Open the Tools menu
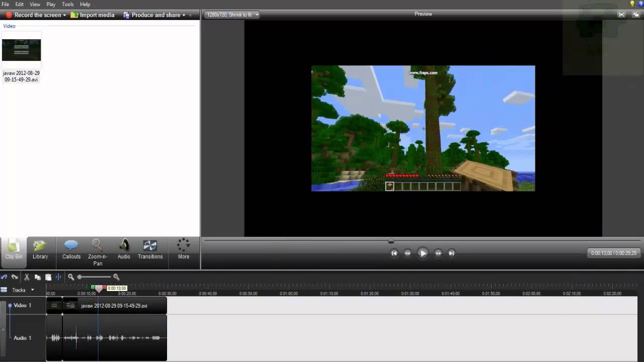644x362 pixels. coord(68,4)
